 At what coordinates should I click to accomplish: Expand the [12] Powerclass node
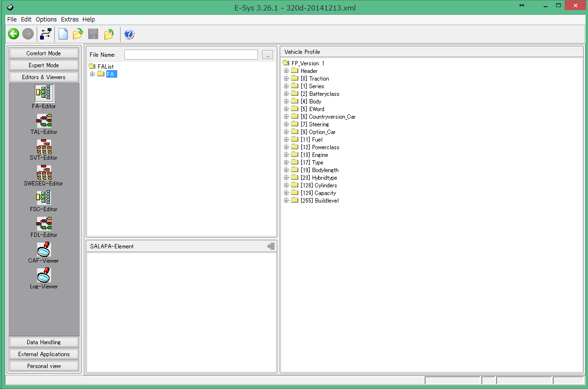pyautogui.click(x=286, y=147)
